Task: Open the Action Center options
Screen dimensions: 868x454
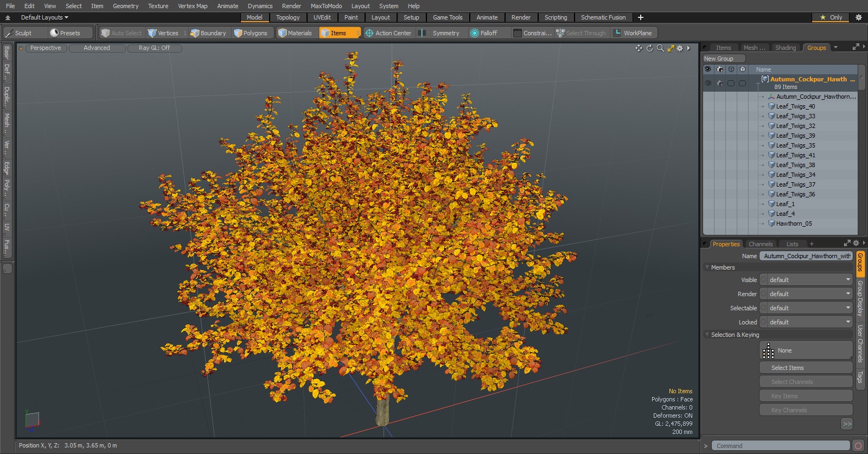Action: (388, 33)
